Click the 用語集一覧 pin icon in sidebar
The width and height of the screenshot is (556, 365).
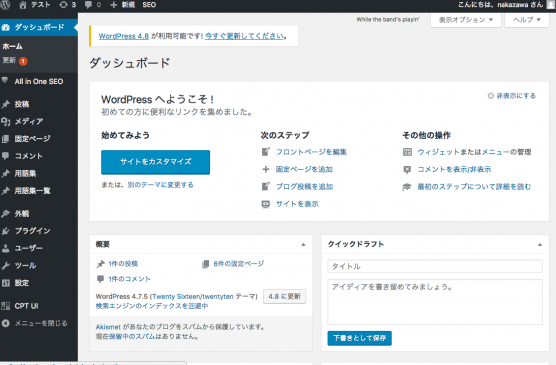pyautogui.click(x=5, y=191)
